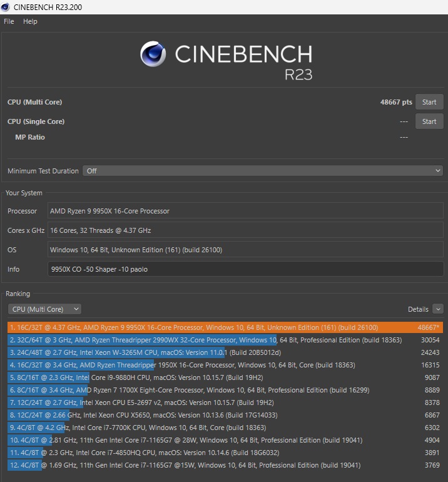This screenshot has width=448, height=482.
Task: Click the Details label in Ranking
Action: pyautogui.click(x=418, y=309)
